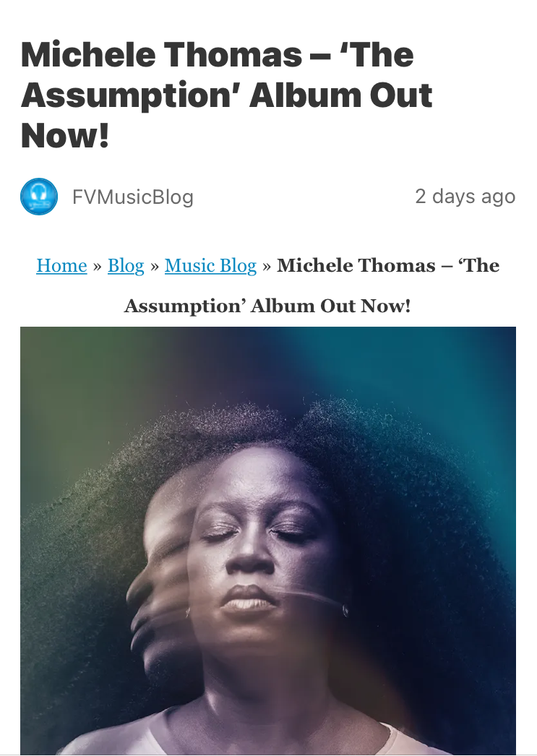The height and width of the screenshot is (756, 537).
Task: Click bold breadcrumb text "Michele Thomas – 'The"
Action: click(388, 265)
